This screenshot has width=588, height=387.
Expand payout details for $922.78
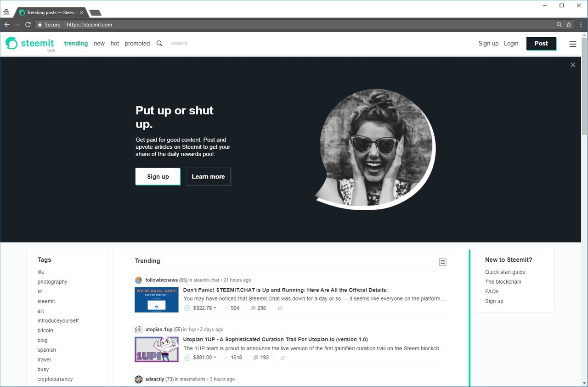215,308
